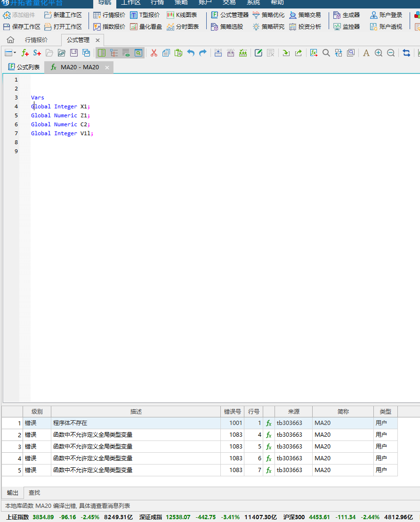
Task: Open the 策略 menu
Action: pyautogui.click(x=181, y=3)
